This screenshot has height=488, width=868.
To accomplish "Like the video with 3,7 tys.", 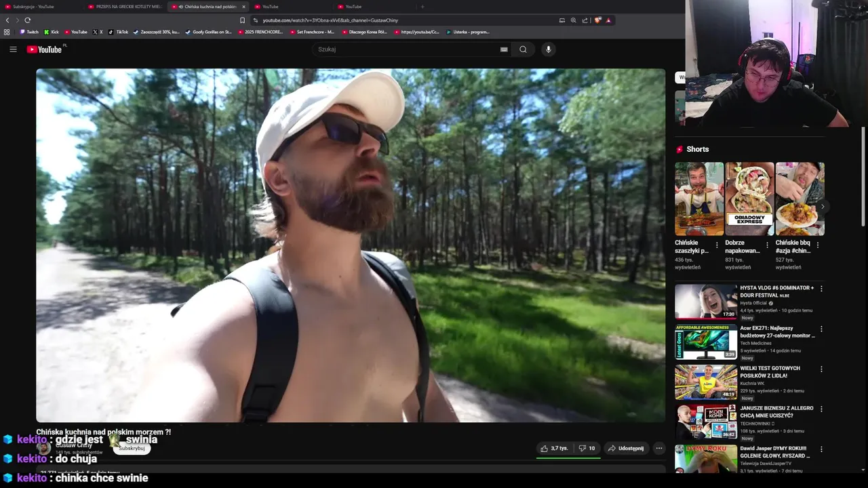I will click(554, 448).
